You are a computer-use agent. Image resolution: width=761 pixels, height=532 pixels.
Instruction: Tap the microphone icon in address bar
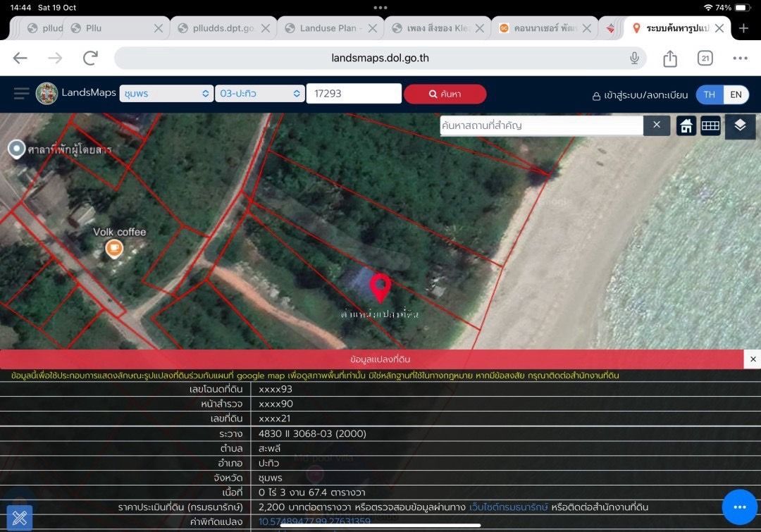(x=634, y=58)
